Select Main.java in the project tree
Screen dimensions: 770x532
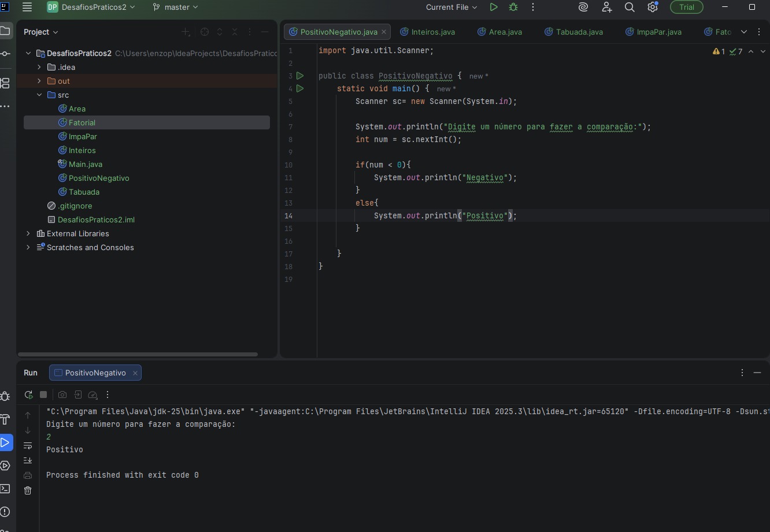coord(85,164)
